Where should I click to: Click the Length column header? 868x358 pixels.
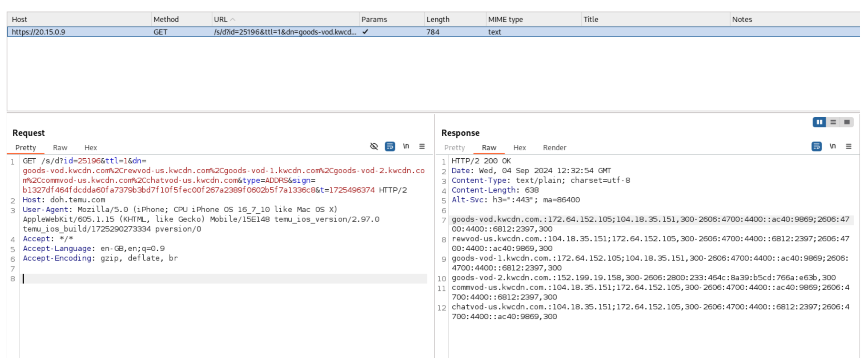point(438,20)
